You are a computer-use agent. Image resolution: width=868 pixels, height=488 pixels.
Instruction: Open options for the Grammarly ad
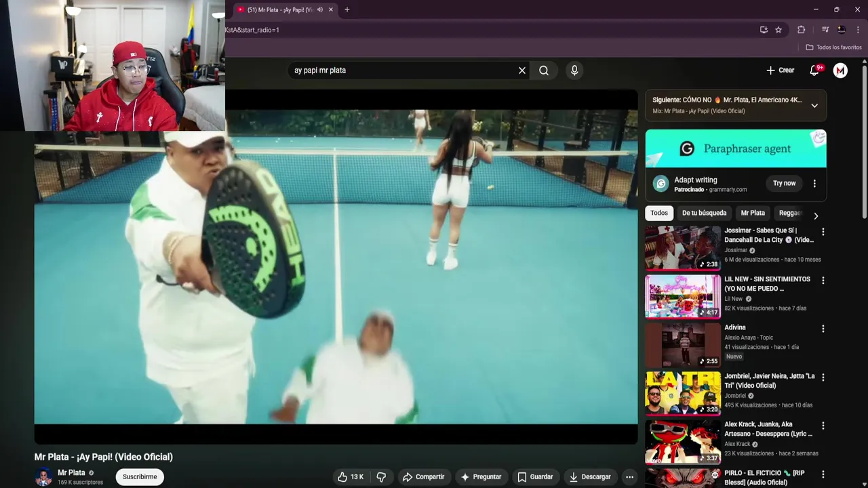point(814,184)
